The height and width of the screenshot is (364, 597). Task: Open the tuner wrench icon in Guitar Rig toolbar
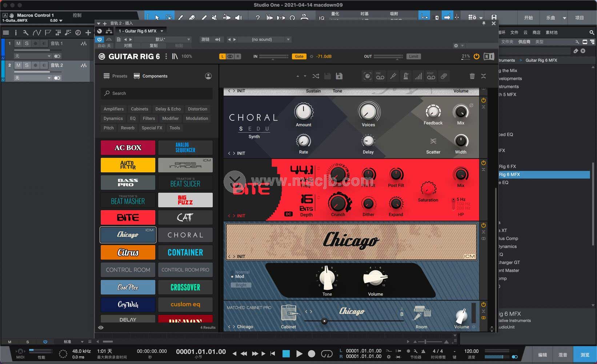tap(393, 76)
